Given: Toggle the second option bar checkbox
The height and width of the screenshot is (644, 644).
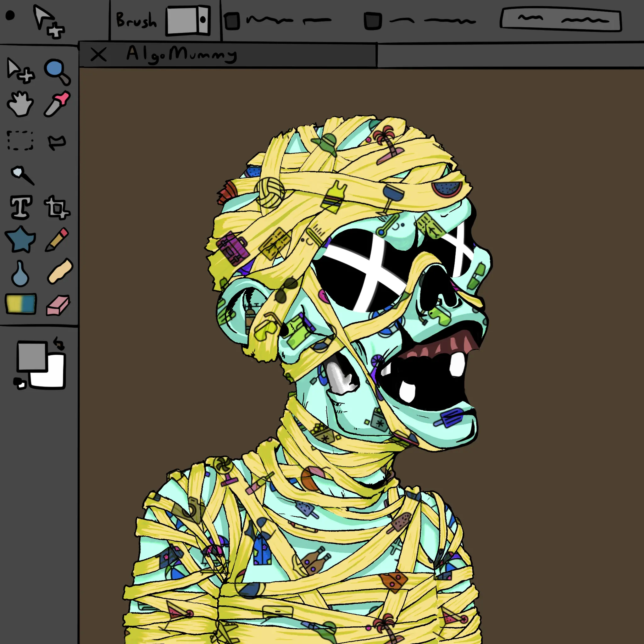Looking at the screenshot, I should point(372,21).
